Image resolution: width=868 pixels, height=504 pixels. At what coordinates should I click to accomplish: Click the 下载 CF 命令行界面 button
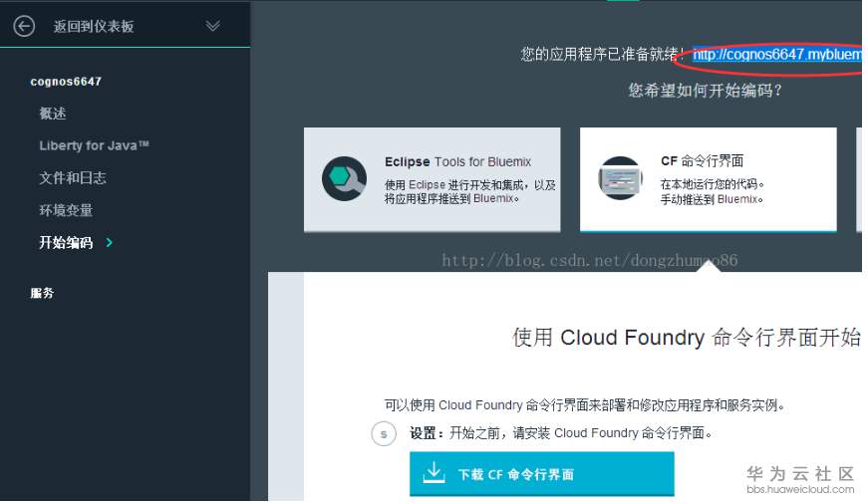[x=542, y=474]
